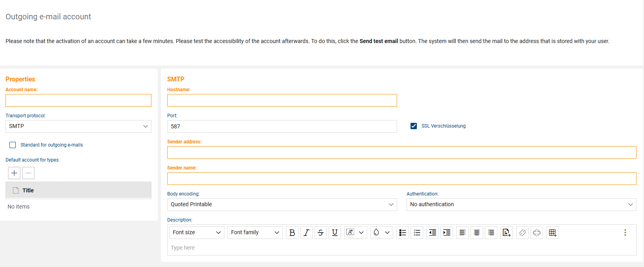Viewport: 644px width, 267px height.
Task: Click the 'SSL Verschlüsselung' label
Action: (x=444, y=126)
